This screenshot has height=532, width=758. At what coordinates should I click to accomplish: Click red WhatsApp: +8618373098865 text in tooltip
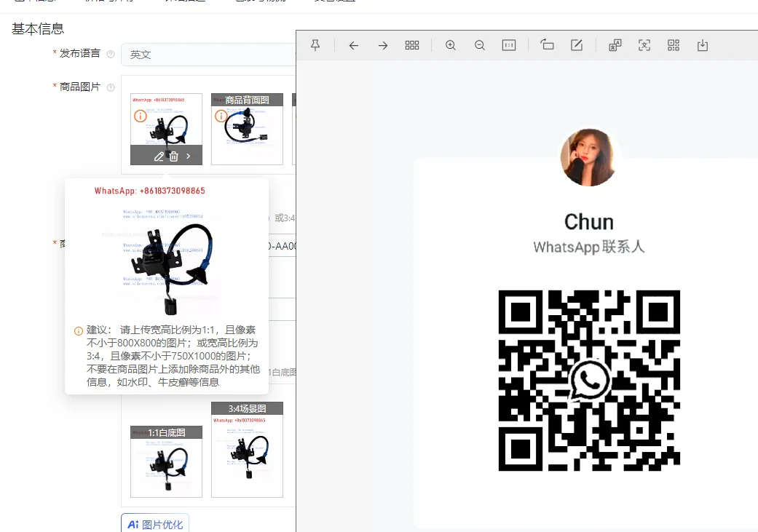(x=149, y=191)
